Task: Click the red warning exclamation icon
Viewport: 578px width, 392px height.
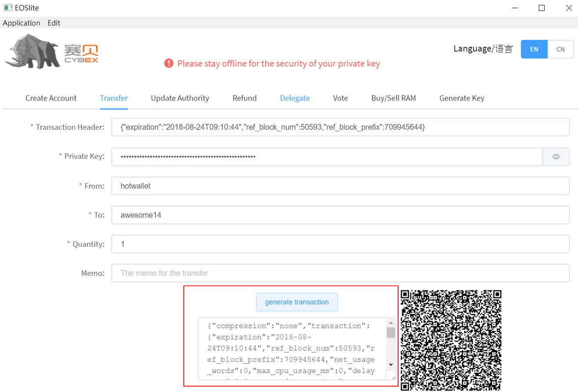Action: click(x=169, y=63)
